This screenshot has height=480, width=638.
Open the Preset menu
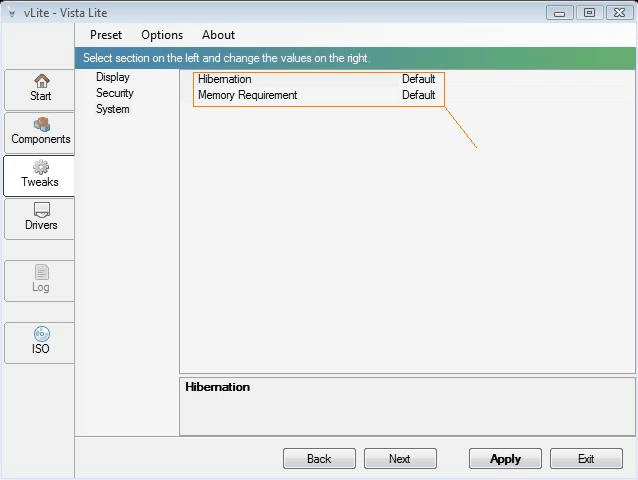pos(106,35)
